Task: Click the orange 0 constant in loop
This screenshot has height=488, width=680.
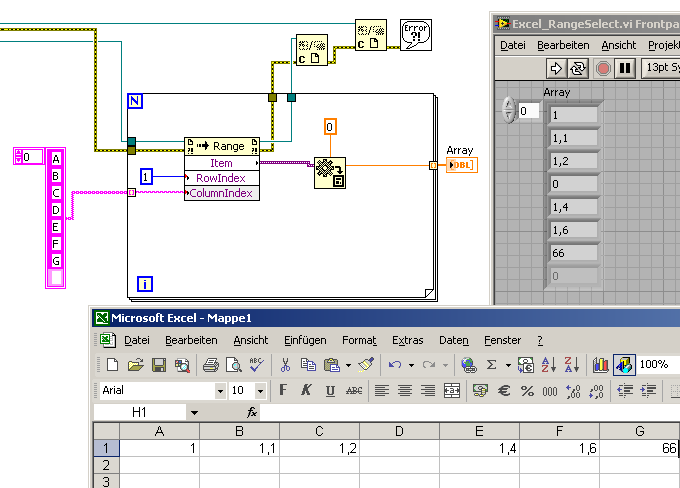Action: (330, 127)
